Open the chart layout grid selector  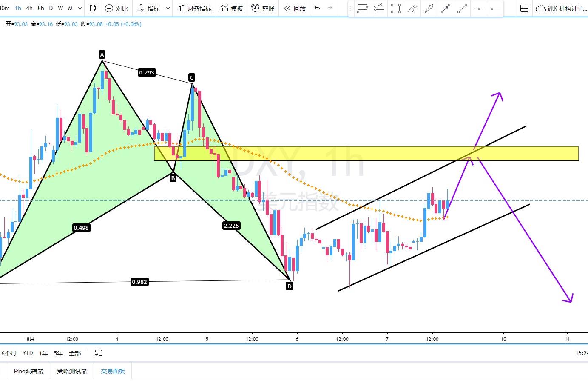point(525,8)
